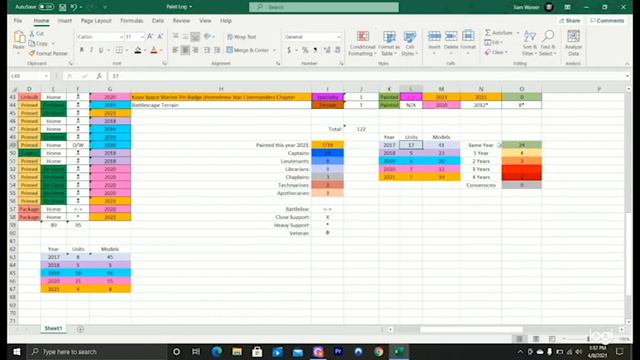Undo the last action in title bar
640x360 pixels.
74,7
